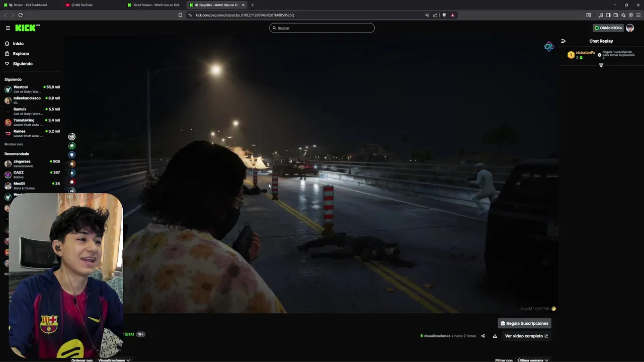The width and height of the screenshot is (644, 362).
Task: Click the green heart collapsed-sidebar avatar
Action: coord(72,146)
